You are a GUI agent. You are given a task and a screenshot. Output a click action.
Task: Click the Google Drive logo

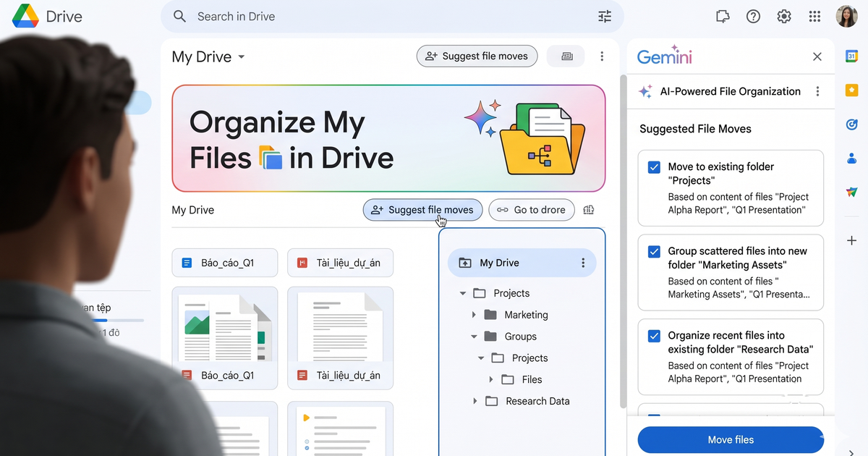pyautogui.click(x=25, y=16)
